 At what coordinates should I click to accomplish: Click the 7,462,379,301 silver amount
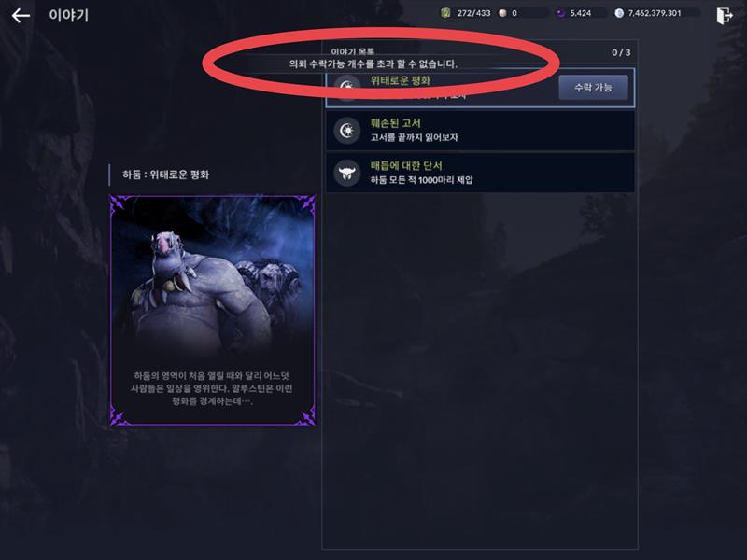[655, 13]
